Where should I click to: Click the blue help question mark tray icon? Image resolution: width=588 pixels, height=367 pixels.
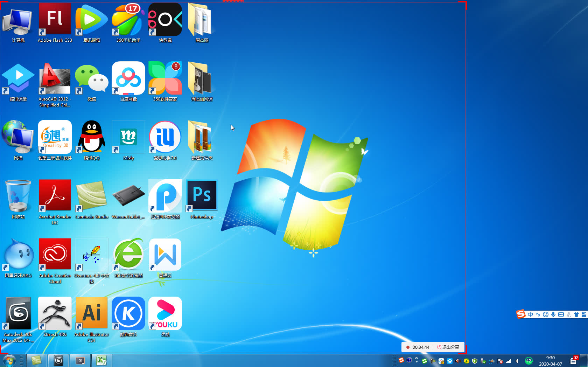pos(409,360)
